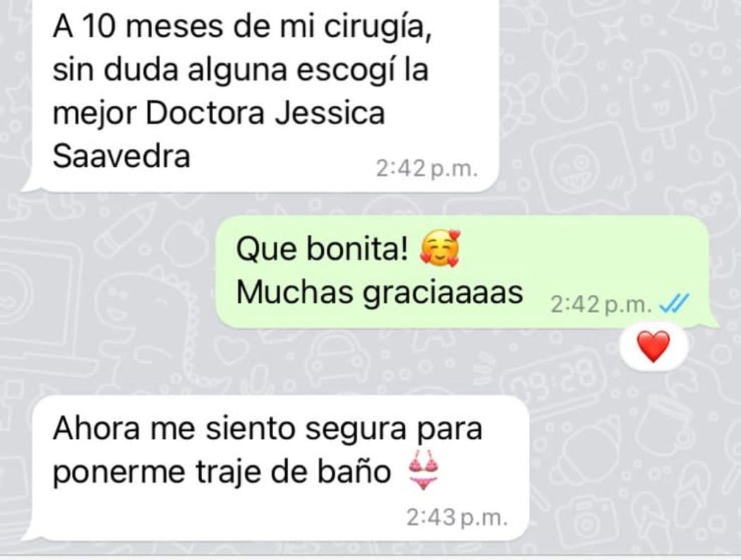The height and width of the screenshot is (560, 741).
Task: Click the red heart reaction
Action: (653, 346)
